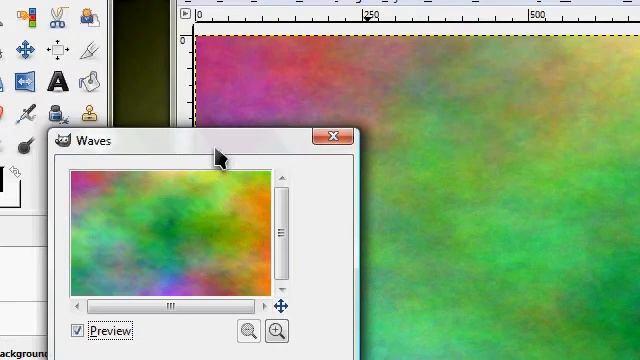The width and height of the screenshot is (640, 360).
Task: Pick the Alignment tool
Action: [58, 50]
